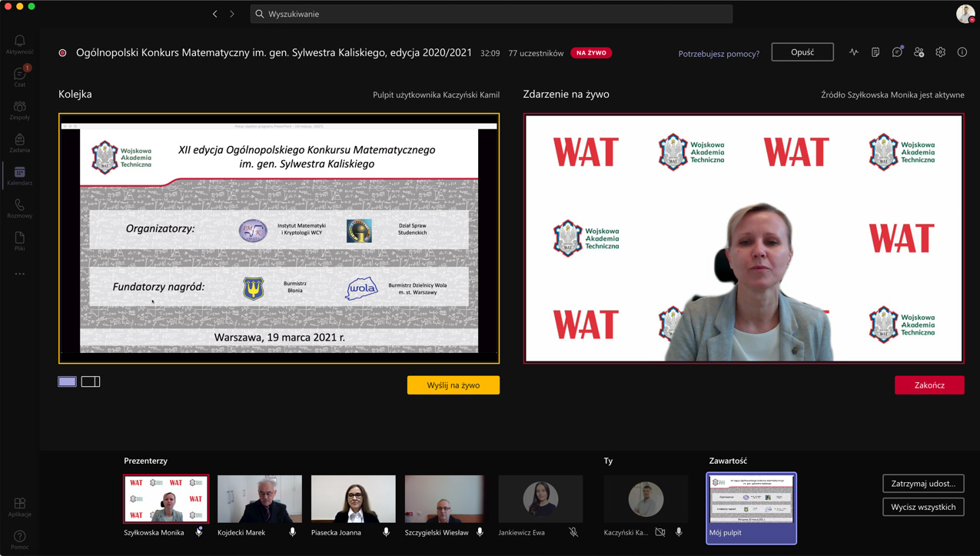Focus the Wyszukiwanie search field

pos(491,14)
